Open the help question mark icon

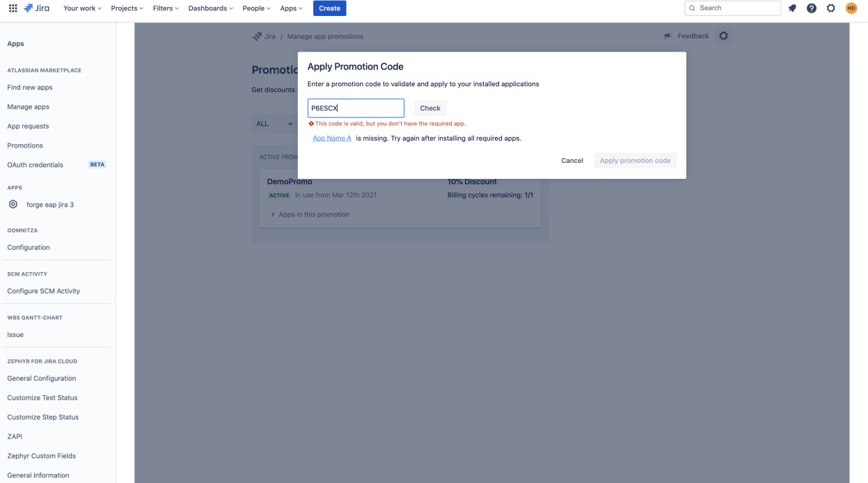tap(812, 8)
